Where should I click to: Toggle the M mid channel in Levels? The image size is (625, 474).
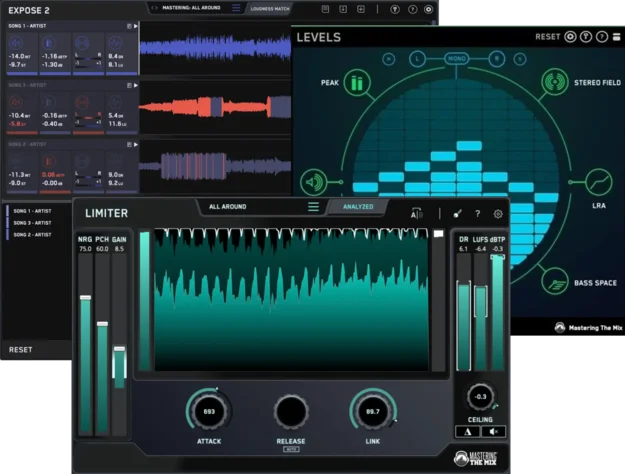(x=389, y=59)
